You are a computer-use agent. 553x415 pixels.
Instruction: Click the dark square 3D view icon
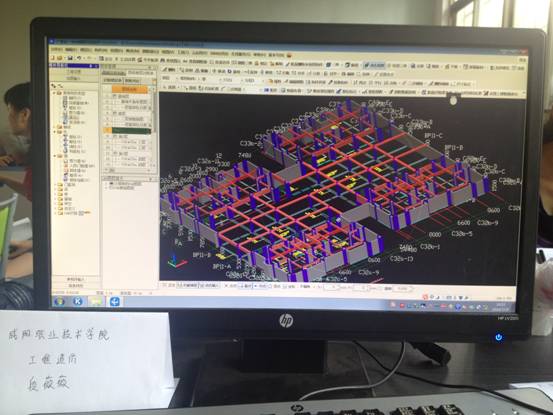[329, 65]
